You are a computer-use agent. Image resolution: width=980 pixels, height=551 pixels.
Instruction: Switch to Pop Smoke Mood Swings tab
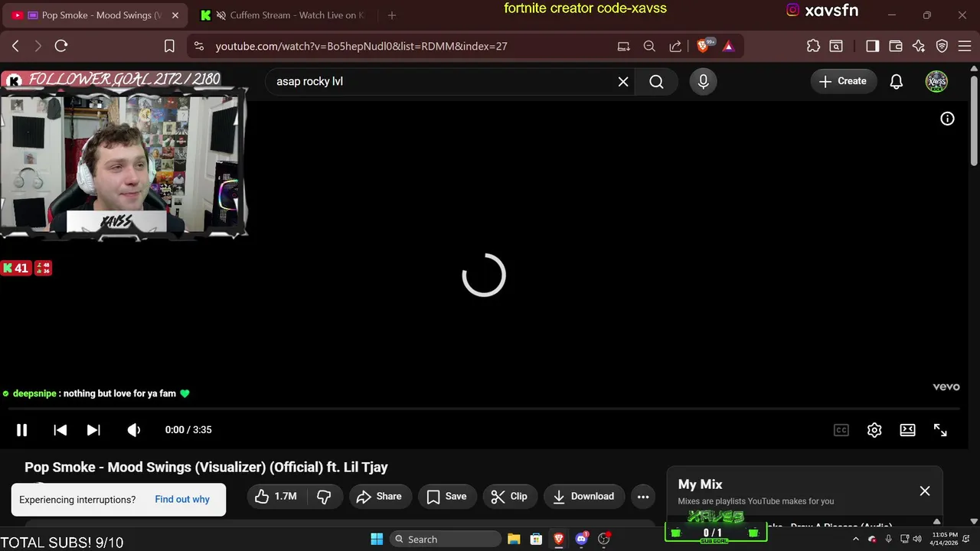(x=95, y=15)
